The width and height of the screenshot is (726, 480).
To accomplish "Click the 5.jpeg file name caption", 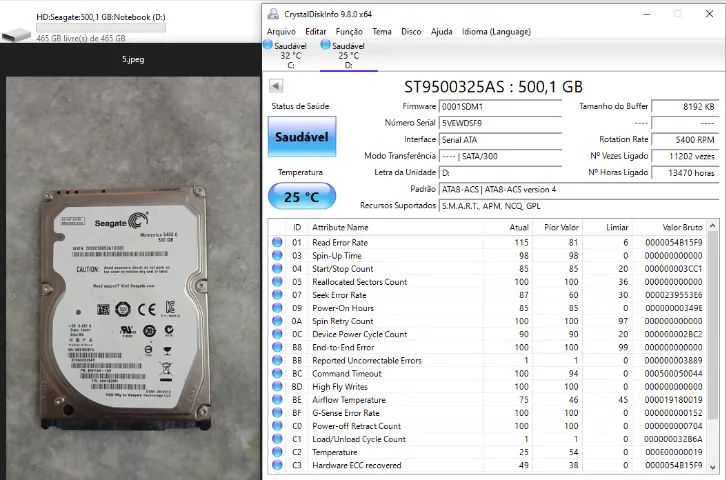I will tap(133, 59).
